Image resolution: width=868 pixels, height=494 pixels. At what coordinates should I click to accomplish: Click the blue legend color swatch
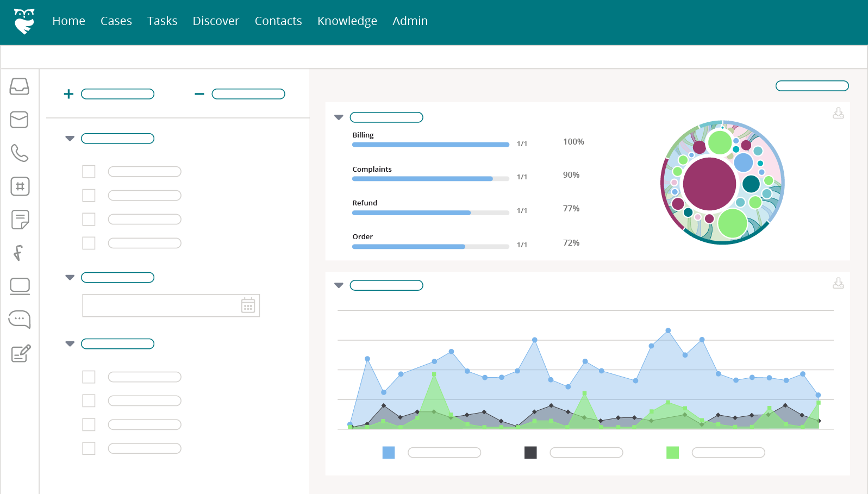[x=389, y=453]
